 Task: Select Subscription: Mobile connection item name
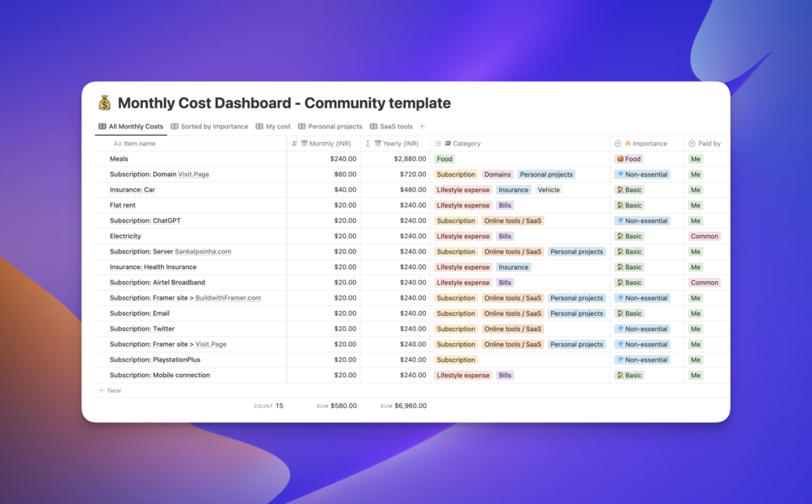tap(159, 375)
